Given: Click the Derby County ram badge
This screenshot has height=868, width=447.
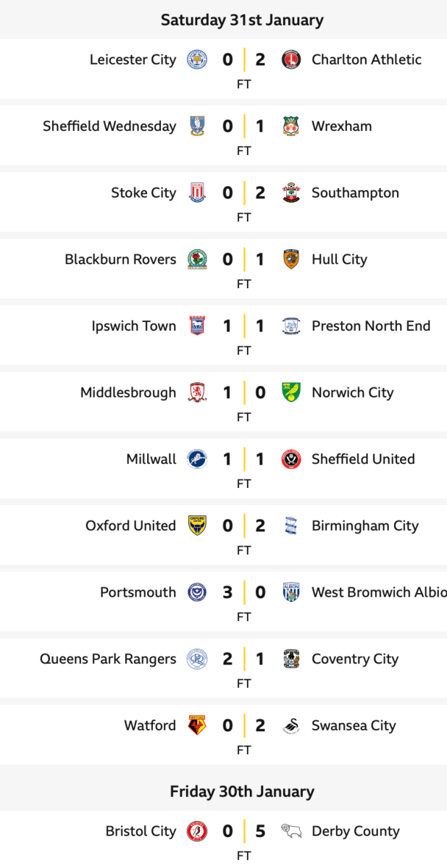Looking at the screenshot, I should point(291,831).
